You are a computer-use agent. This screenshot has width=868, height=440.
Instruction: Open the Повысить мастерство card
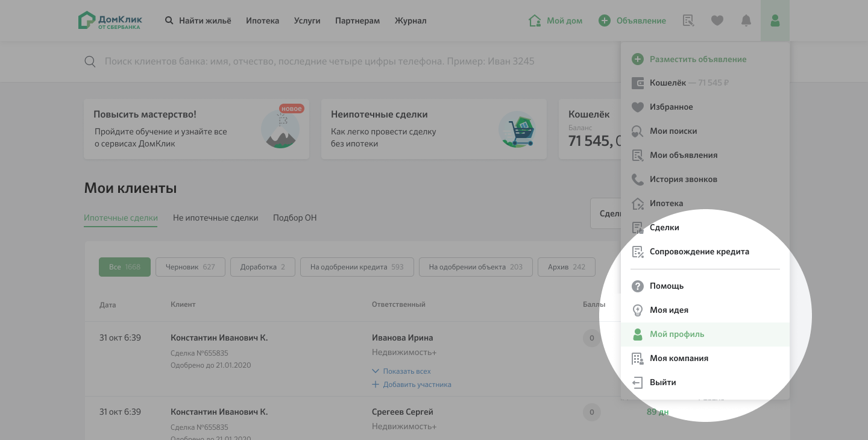coord(197,129)
